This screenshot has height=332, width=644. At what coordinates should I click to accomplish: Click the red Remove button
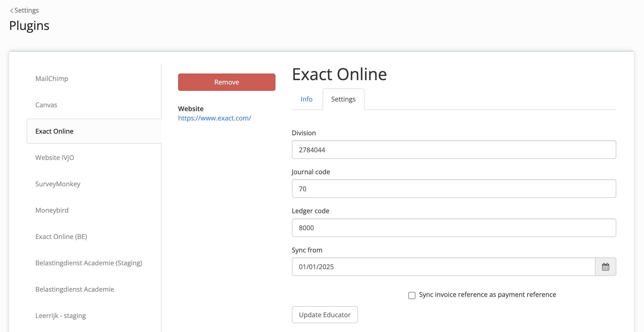(x=227, y=82)
